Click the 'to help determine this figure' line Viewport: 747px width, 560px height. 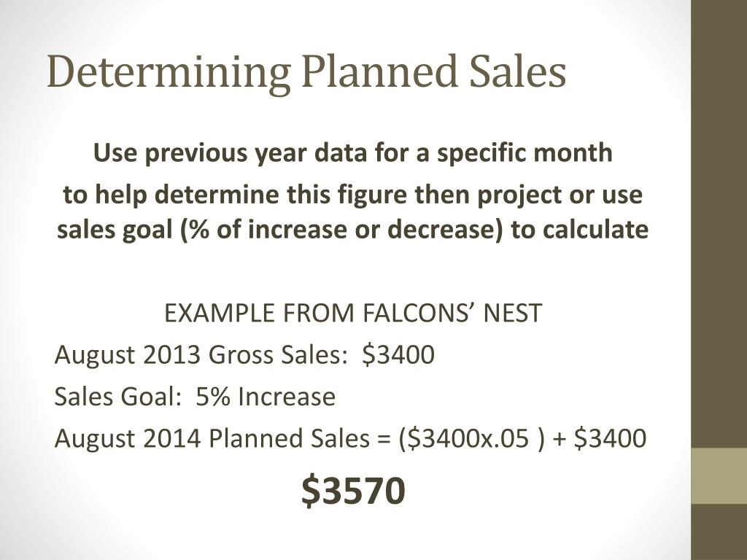pyautogui.click(x=352, y=195)
